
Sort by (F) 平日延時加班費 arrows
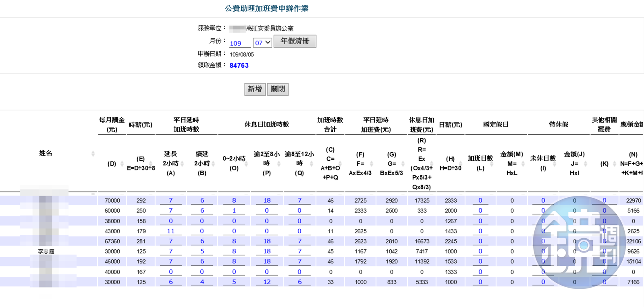[372, 163]
